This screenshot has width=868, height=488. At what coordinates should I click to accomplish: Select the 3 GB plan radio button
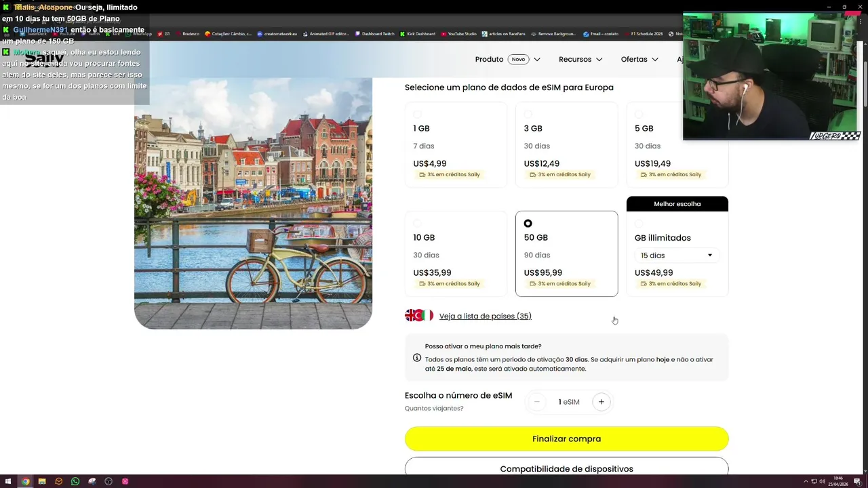click(x=528, y=115)
